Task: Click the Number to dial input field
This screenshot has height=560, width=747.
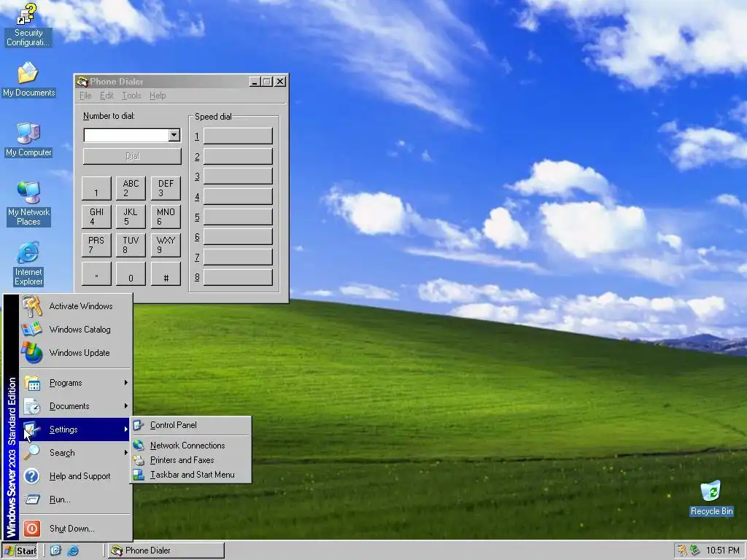Action: (126, 135)
